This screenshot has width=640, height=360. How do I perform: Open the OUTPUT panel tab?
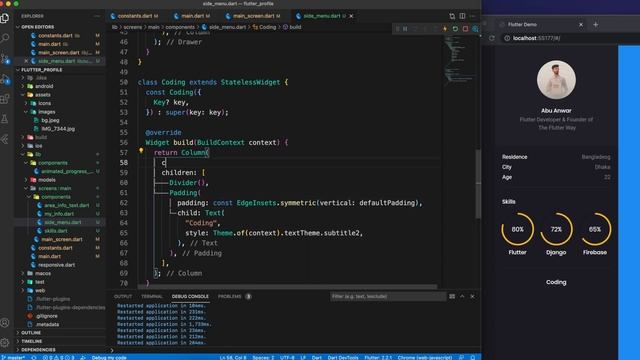(x=123, y=296)
